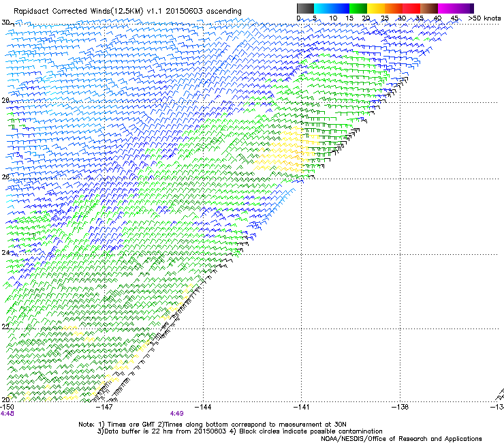Click the longitude label '-144'
Screen dimensions: 504x443
203,407
